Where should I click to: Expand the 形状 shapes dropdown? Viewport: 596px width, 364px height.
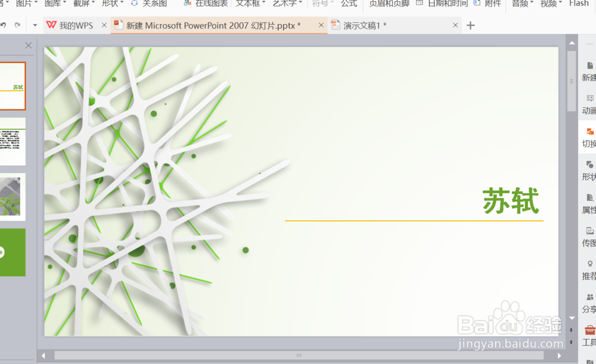click(x=113, y=4)
